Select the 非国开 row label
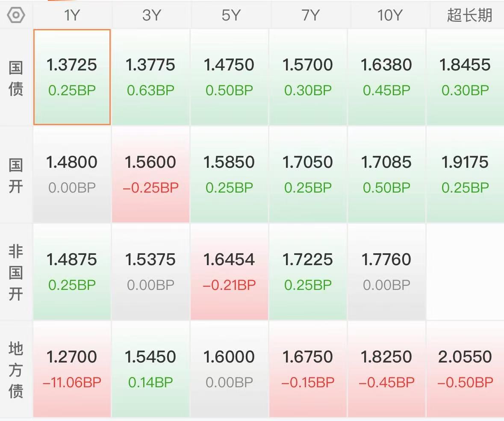The image size is (504, 421). tap(16, 272)
